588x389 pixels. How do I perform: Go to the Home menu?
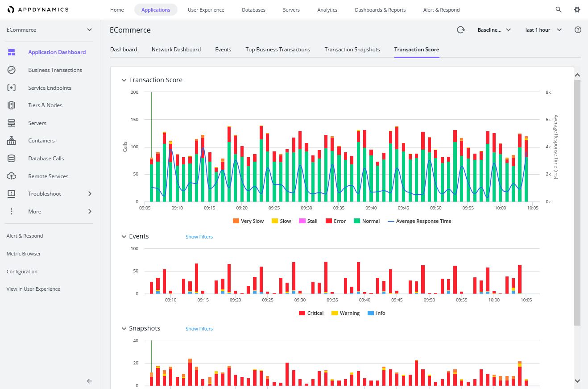click(x=117, y=10)
